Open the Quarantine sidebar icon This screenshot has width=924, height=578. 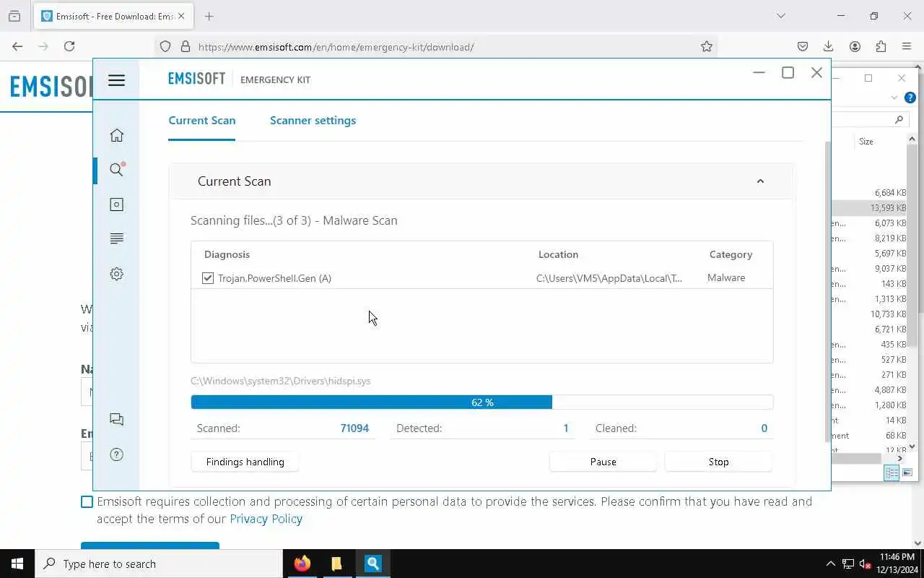point(116,204)
